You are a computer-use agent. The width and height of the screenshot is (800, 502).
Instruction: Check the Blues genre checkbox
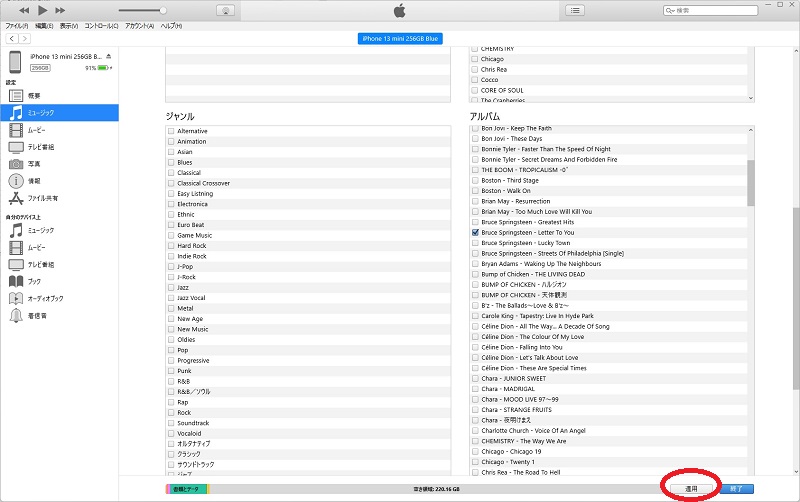(x=171, y=162)
